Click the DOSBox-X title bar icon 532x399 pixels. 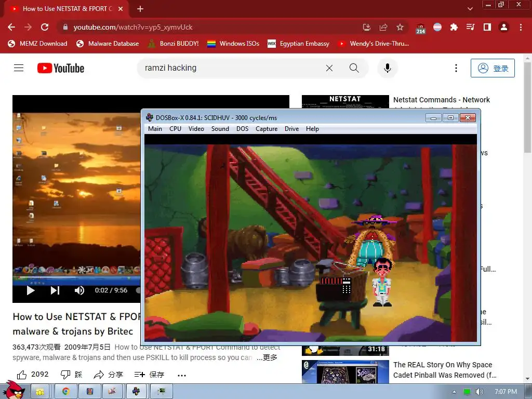click(x=150, y=118)
